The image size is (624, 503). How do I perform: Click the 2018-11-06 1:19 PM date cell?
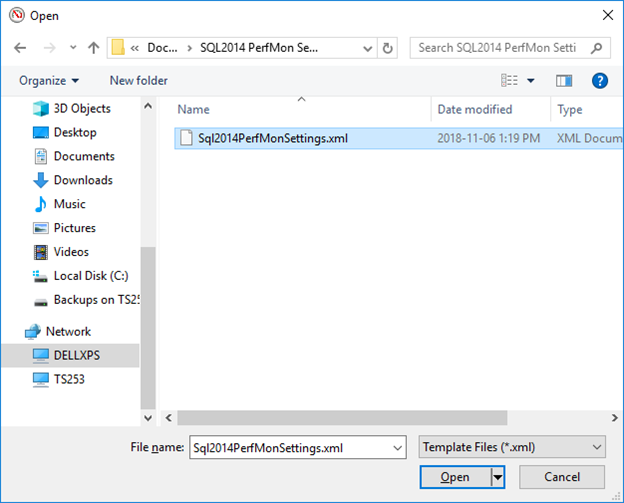pyautogui.click(x=489, y=138)
